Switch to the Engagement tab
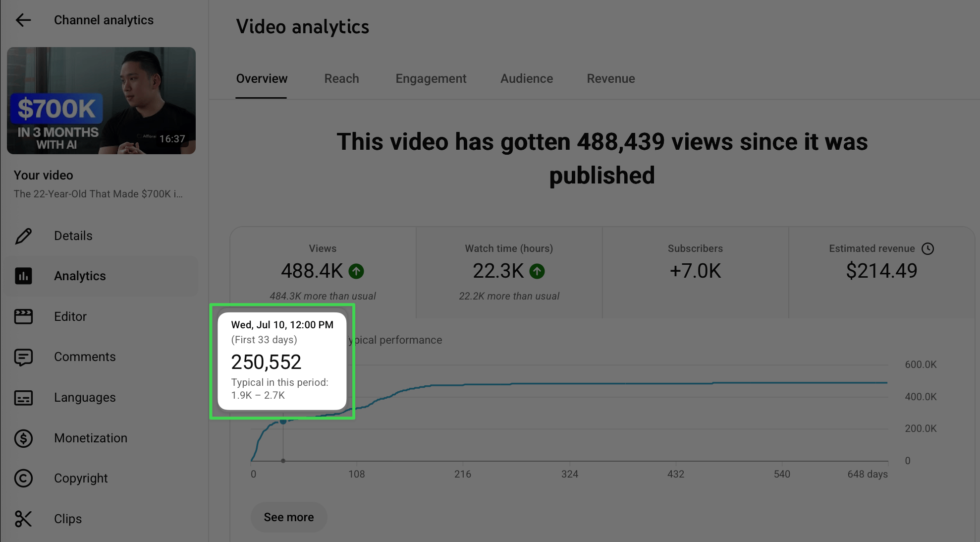This screenshot has height=542, width=980. (431, 79)
